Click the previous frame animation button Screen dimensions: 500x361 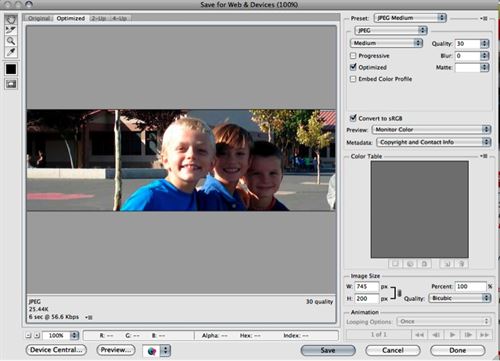[436, 335]
